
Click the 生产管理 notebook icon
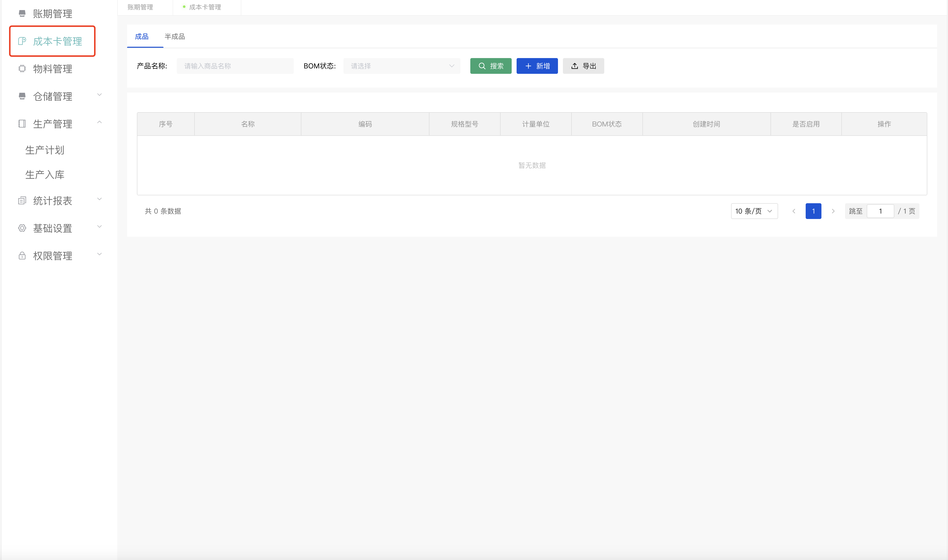(22, 124)
